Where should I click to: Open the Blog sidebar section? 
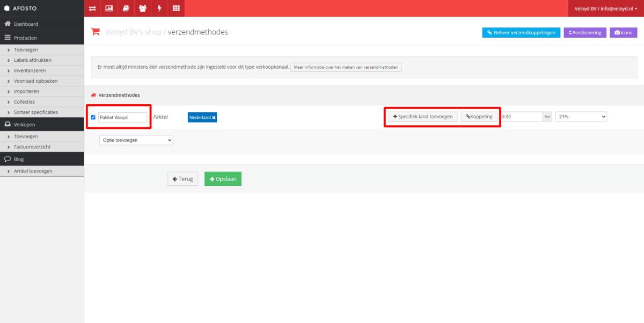[x=42, y=159]
